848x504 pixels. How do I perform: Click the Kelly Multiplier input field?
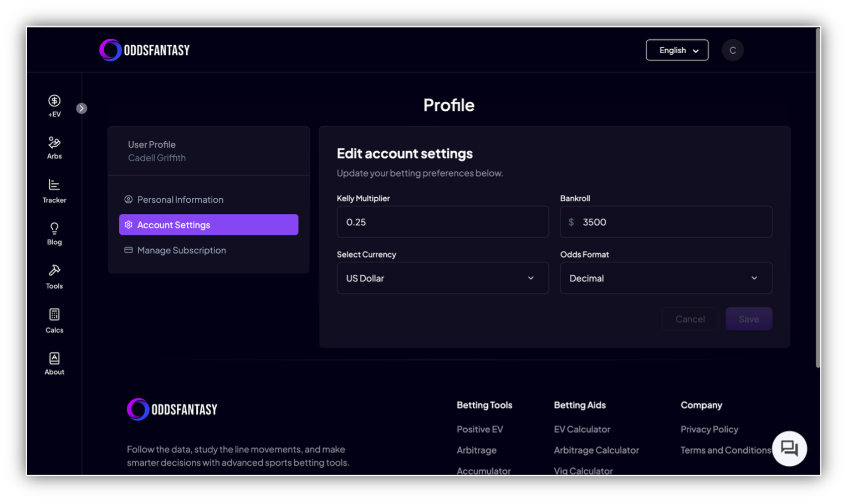pyautogui.click(x=442, y=222)
